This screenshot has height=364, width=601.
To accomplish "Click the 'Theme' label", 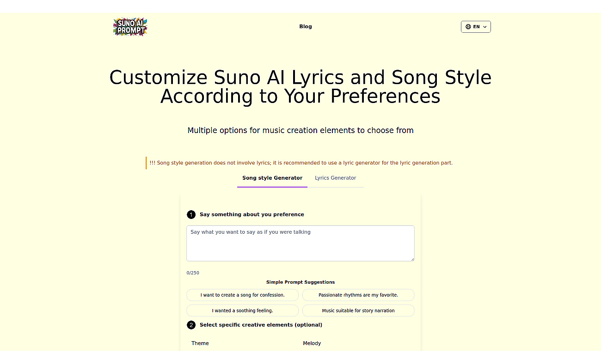I will [200, 343].
